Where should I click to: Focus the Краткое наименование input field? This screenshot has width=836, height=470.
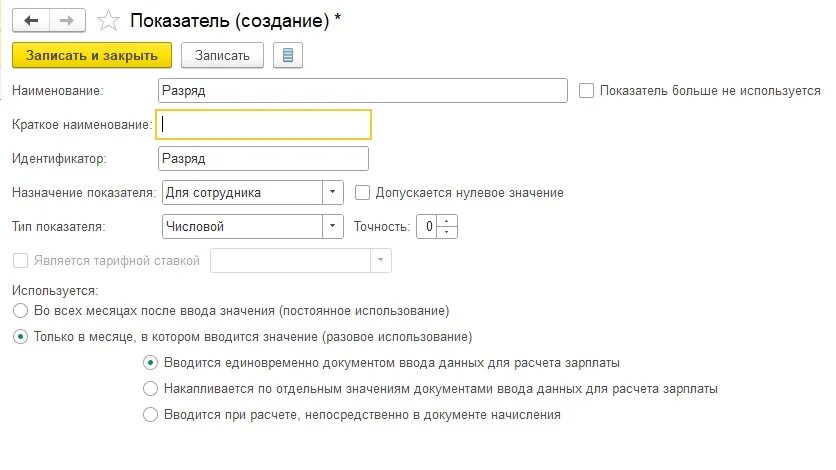click(265, 124)
